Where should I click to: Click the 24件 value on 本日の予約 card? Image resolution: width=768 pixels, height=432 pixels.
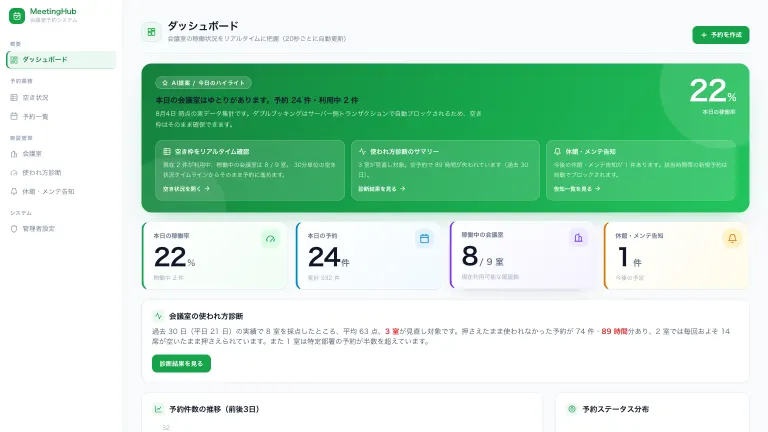coord(329,257)
